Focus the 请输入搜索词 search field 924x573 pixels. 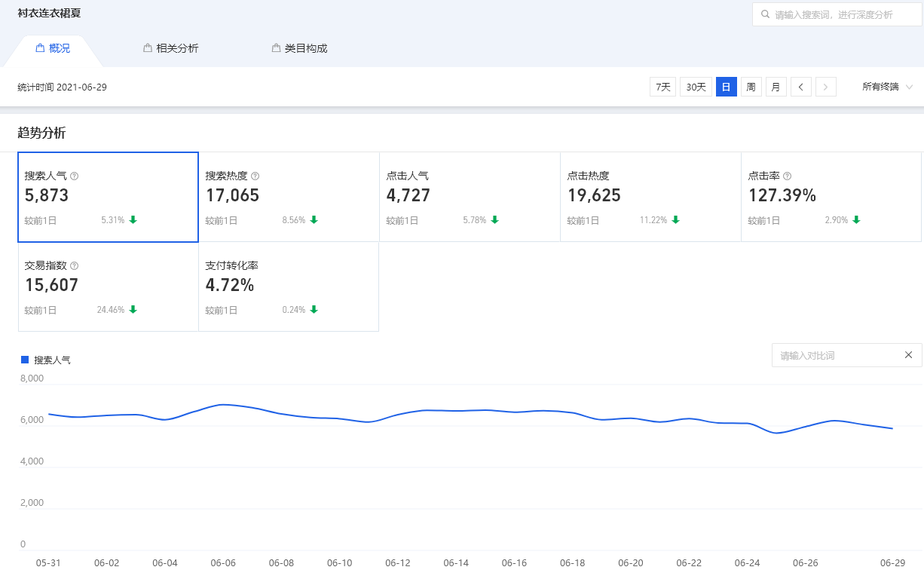point(837,14)
